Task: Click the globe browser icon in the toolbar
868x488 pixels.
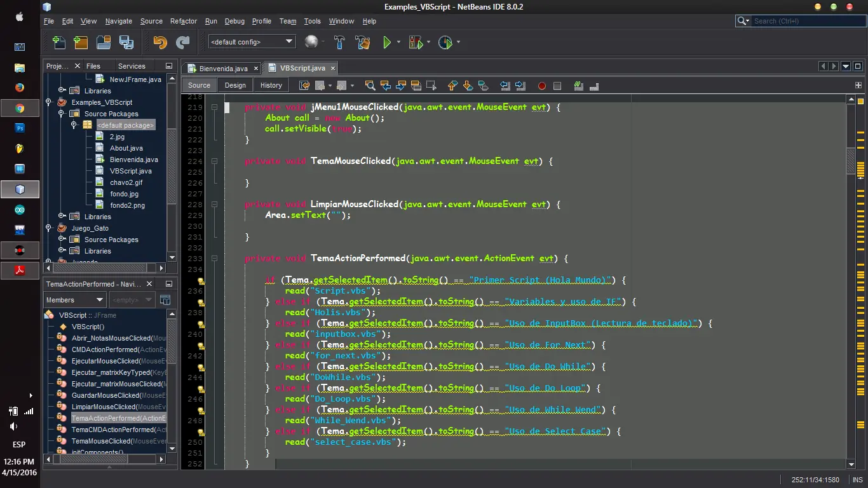Action: pyautogui.click(x=311, y=42)
